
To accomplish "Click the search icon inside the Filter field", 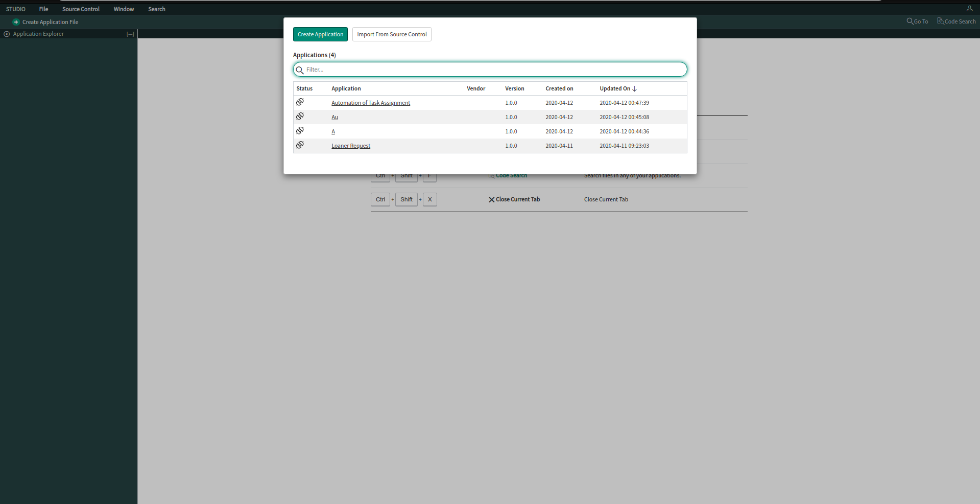I will coord(299,70).
